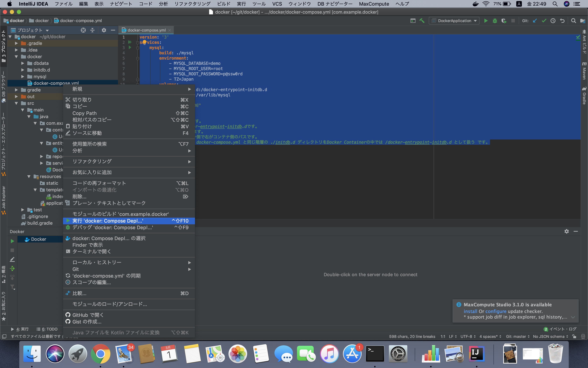Open Git history clock icon
The width and height of the screenshot is (588, 368).
tap(553, 21)
